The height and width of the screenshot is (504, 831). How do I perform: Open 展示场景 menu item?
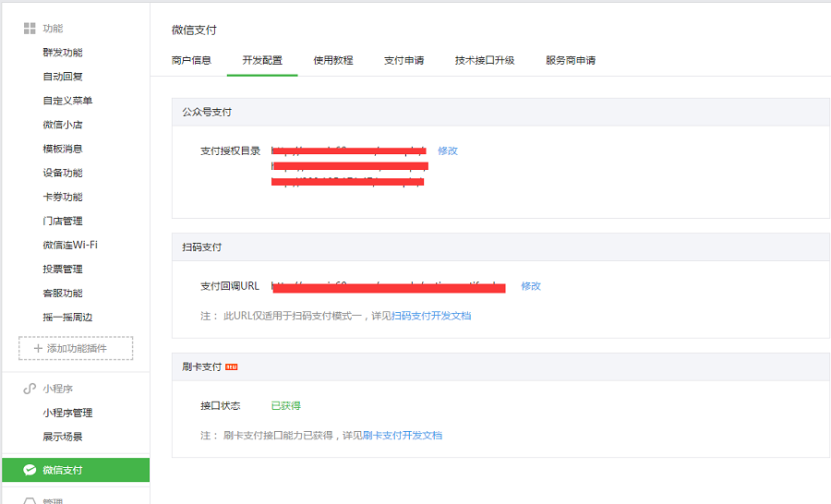coord(63,437)
